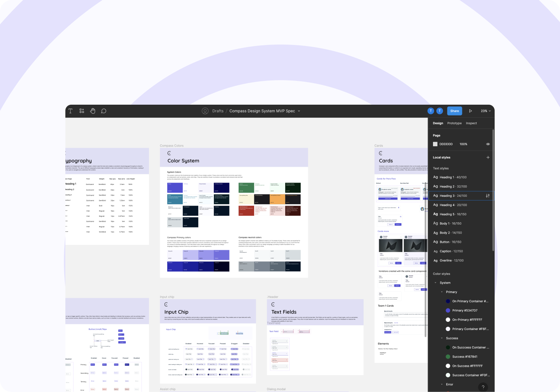The height and width of the screenshot is (392, 560).
Task: Start the prototype with Present play icon
Action: 471,111
